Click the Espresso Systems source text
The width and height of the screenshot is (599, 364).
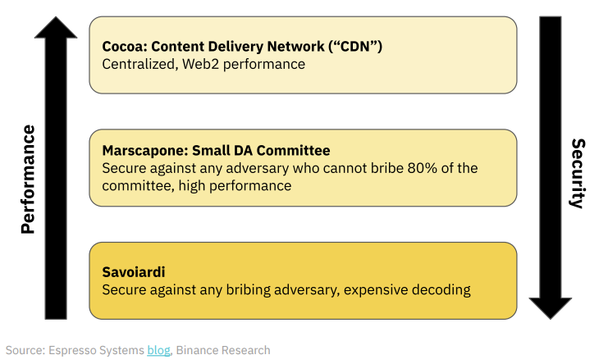97,350
